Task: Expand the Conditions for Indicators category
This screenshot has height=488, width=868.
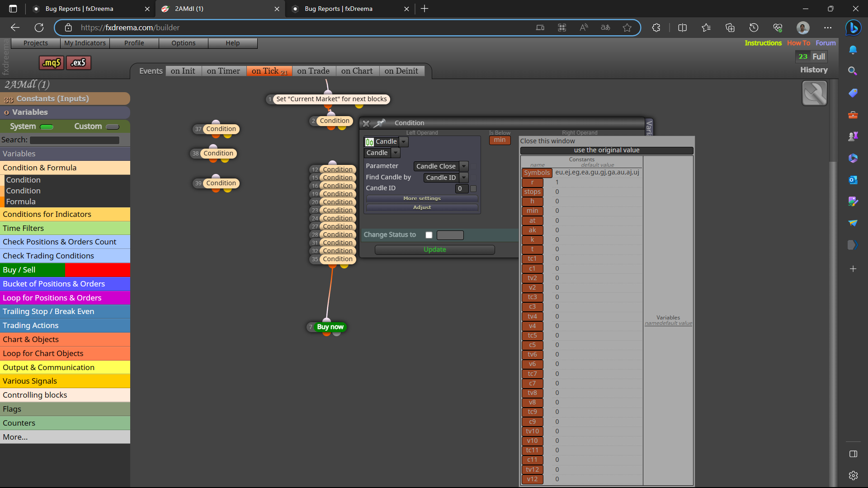Action: [65, 214]
